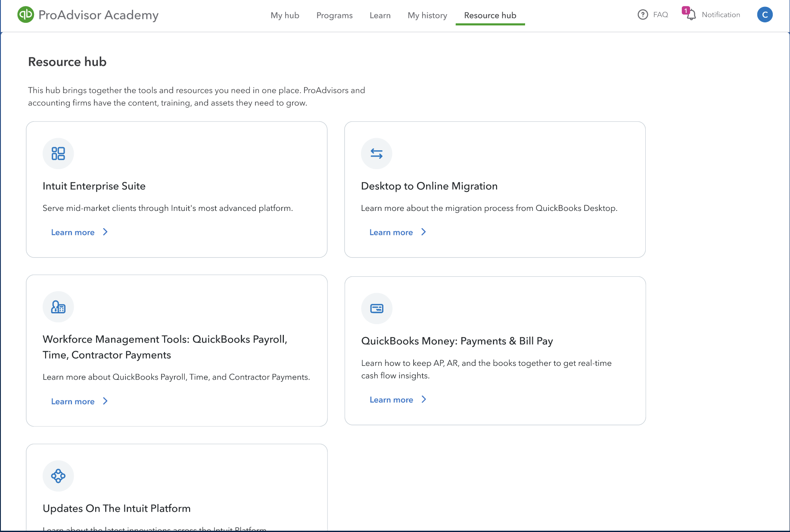Image resolution: width=790 pixels, height=532 pixels.
Task: Open the profile avatar menu
Action: pyautogui.click(x=765, y=14)
